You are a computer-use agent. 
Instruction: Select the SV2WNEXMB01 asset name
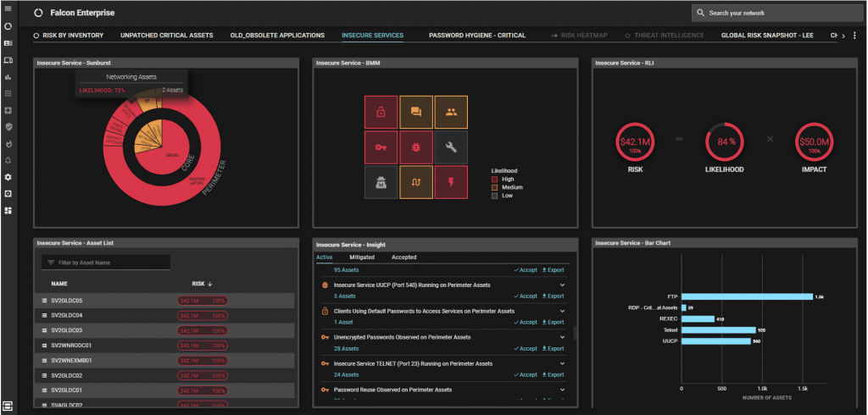pyautogui.click(x=71, y=360)
